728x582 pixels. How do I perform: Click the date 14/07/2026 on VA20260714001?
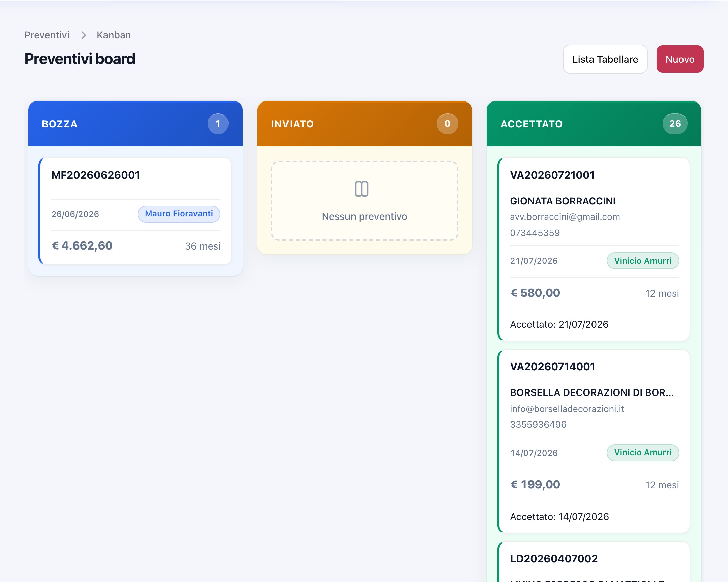coord(534,453)
